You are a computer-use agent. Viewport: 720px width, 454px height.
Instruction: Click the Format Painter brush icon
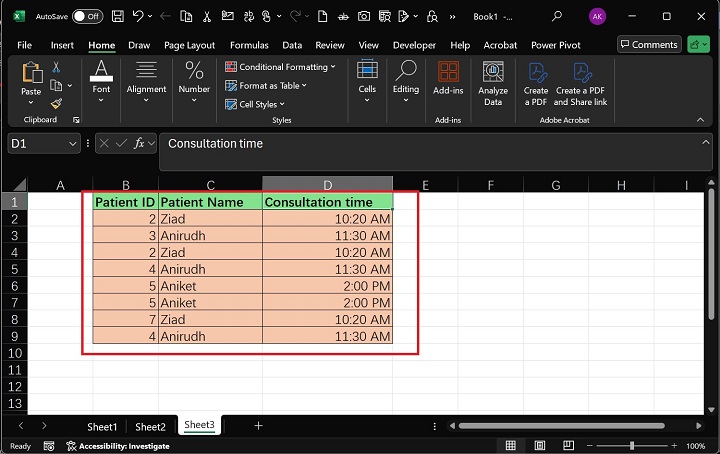(x=56, y=102)
